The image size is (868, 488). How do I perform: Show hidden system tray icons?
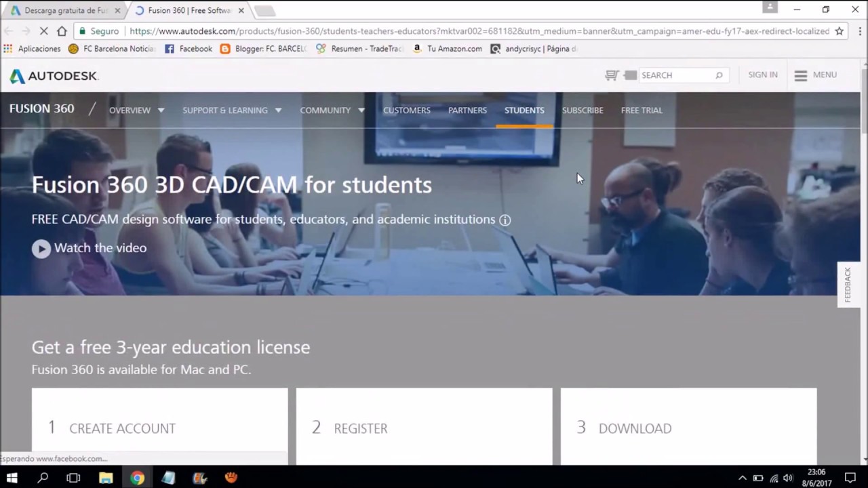tap(742, 478)
